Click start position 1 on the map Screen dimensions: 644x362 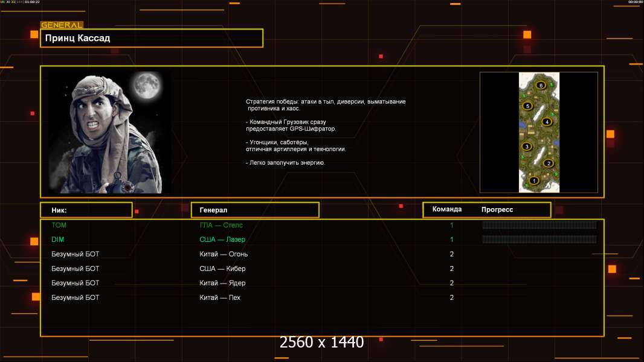click(533, 180)
